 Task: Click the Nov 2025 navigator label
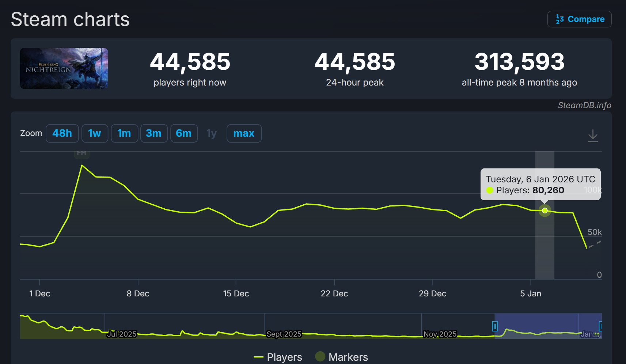440,334
